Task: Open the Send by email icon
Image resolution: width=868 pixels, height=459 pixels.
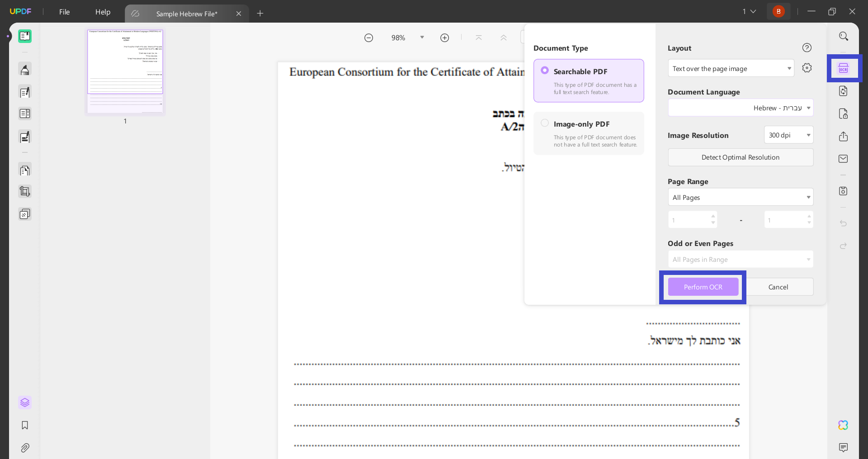Action: [844, 159]
